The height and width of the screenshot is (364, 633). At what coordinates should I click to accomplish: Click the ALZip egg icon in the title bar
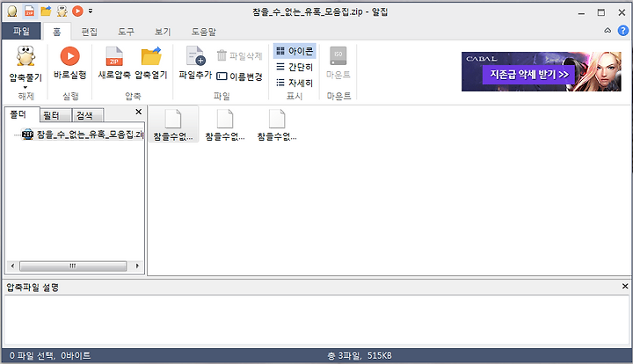click(12, 11)
